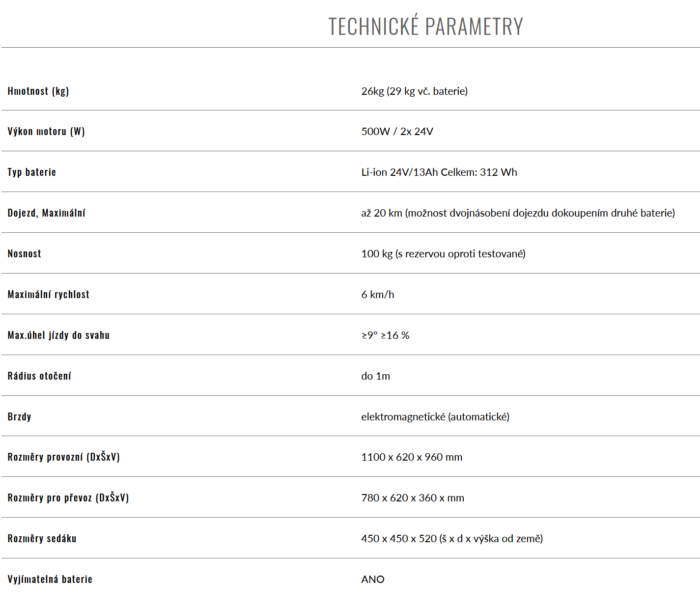The width and height of the screenshot is (700, 607).
Task: Click the 100 kg load capacity value
Action: click(x=443, y=254)
